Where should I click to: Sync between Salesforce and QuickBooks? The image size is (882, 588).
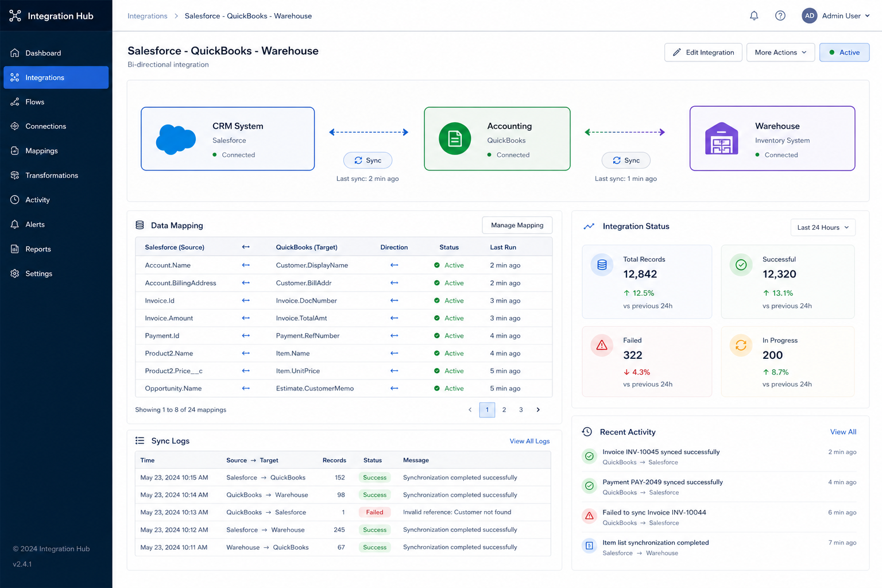coord(368,160)
